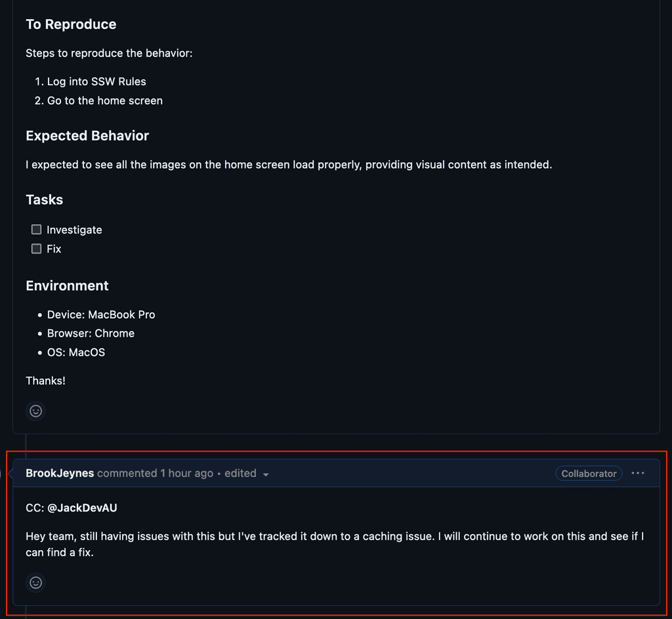Click the Environment section heading
Image resolution: width=672 pixels, height=619 pixels.
(67, 286)
